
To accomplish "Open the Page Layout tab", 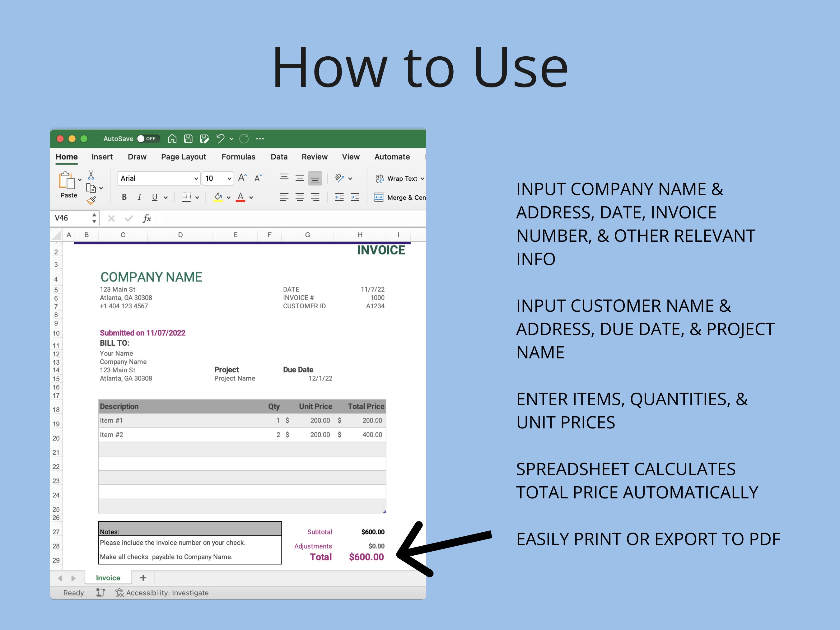I will click(x=184, y=156).
